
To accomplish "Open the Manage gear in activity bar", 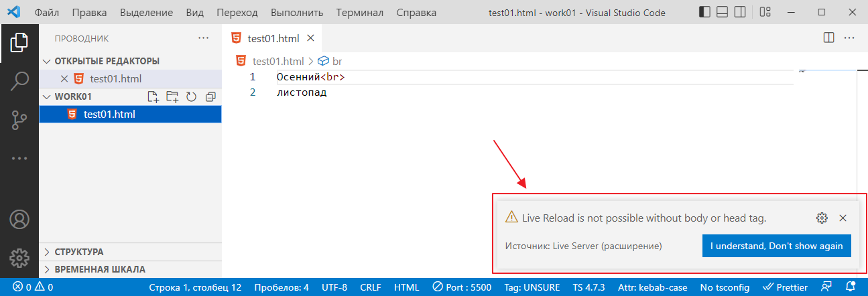I will 19,256.
